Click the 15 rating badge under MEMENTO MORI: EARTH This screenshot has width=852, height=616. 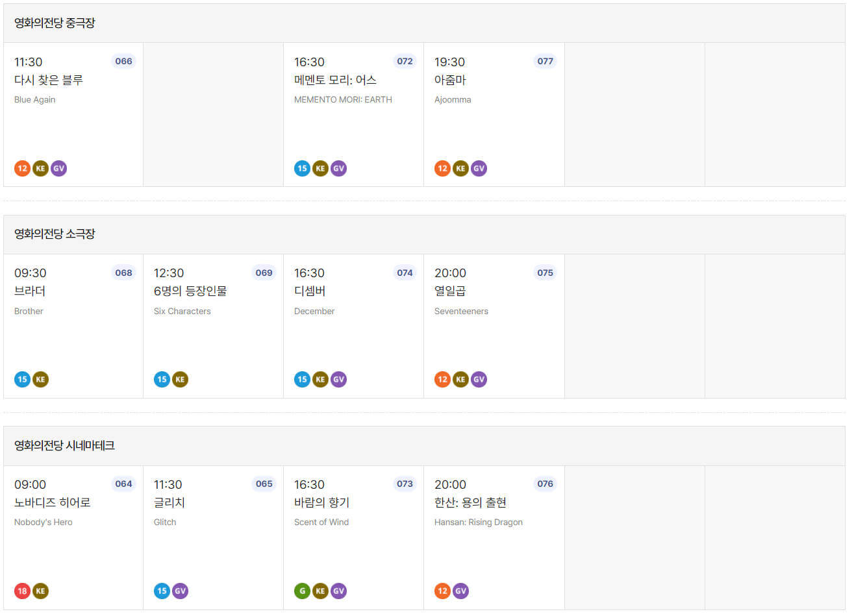pyautogui.click(x=302, y=168)
